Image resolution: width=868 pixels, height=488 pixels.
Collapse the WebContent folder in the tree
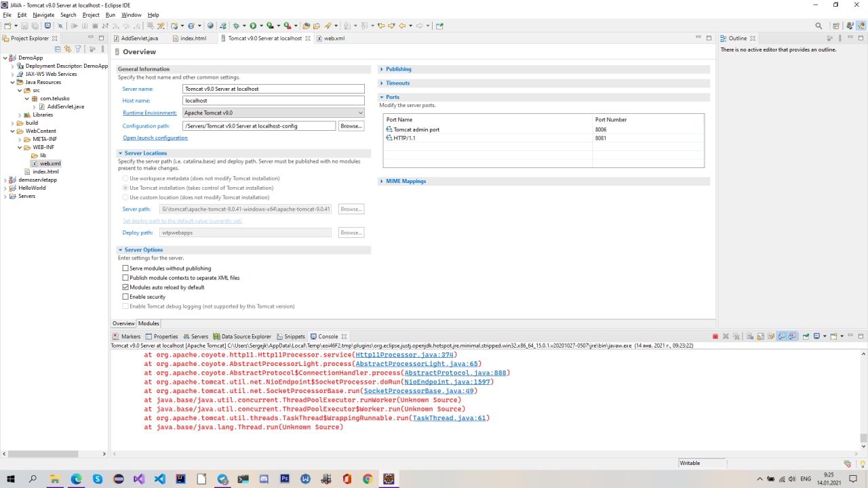[x=12, y=131]
